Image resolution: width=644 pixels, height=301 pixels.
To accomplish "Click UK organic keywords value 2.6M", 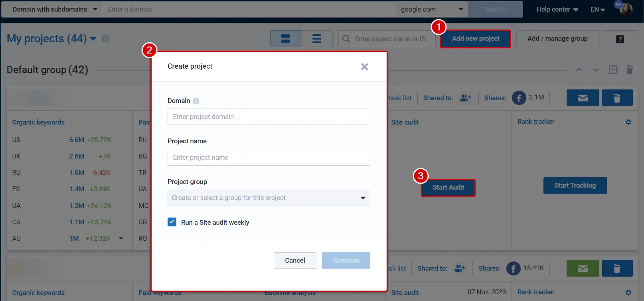I will (x=77, y=156).
